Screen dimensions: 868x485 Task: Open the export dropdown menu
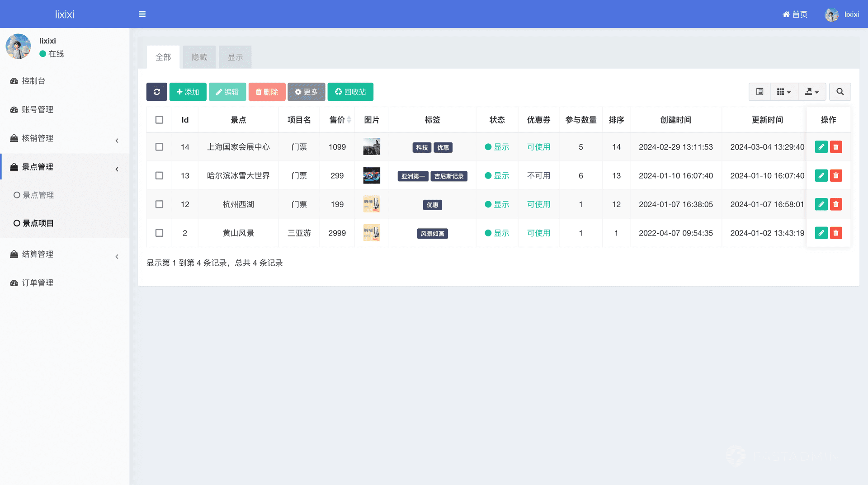[x=811, y=92]
